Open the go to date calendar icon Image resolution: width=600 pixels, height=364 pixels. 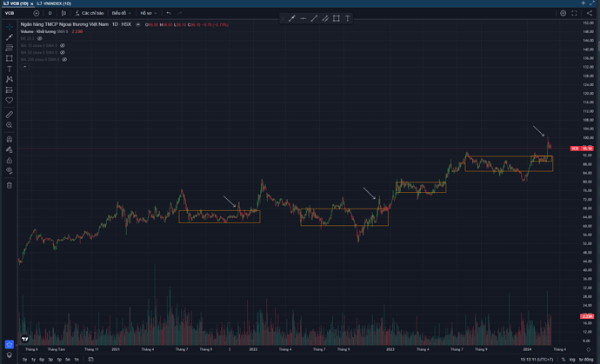[x=90, y=360]
